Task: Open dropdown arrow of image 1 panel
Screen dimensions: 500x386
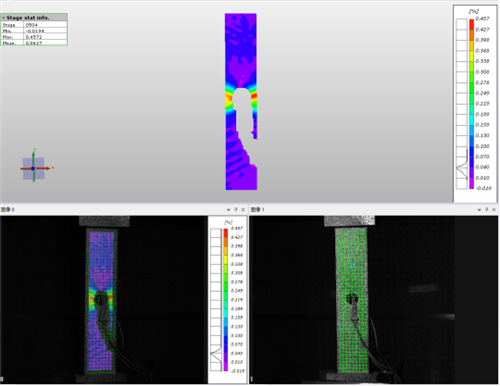Action: [x=479, y=210]
